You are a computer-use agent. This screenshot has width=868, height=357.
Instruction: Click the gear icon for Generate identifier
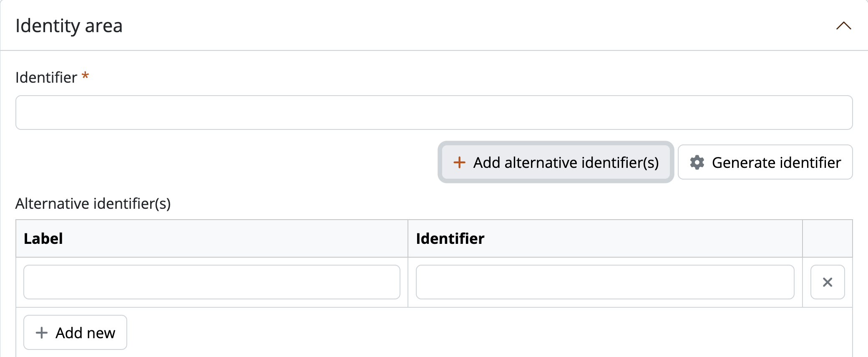pos(697,162)
